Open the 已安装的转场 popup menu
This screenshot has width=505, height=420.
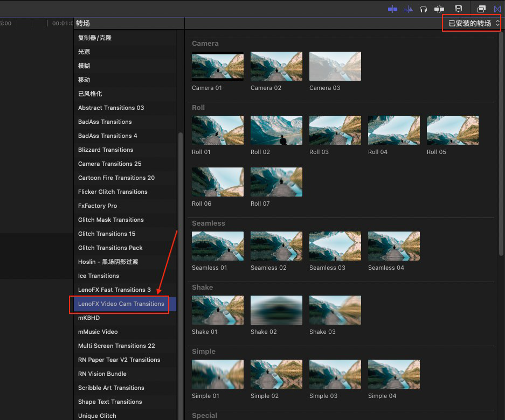coord(474,23)
